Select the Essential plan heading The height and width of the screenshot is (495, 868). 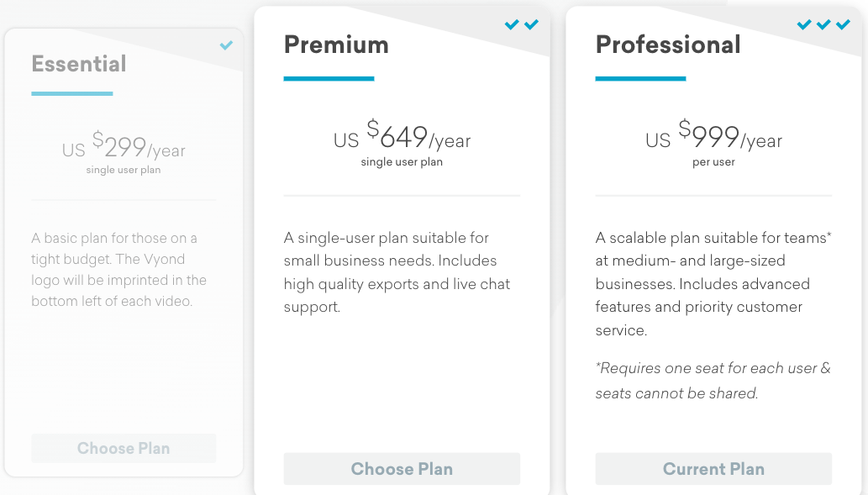(79, 64)
